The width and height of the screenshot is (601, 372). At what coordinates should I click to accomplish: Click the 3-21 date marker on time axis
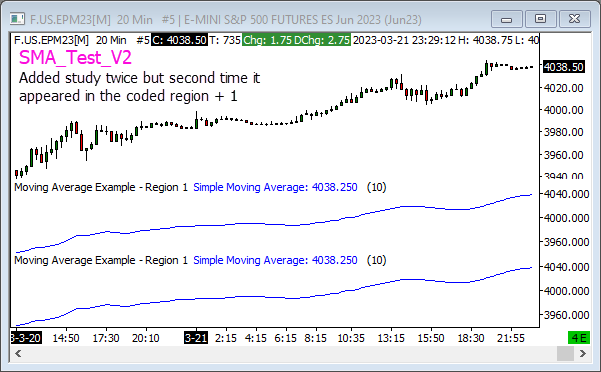(x=196, y=338)
